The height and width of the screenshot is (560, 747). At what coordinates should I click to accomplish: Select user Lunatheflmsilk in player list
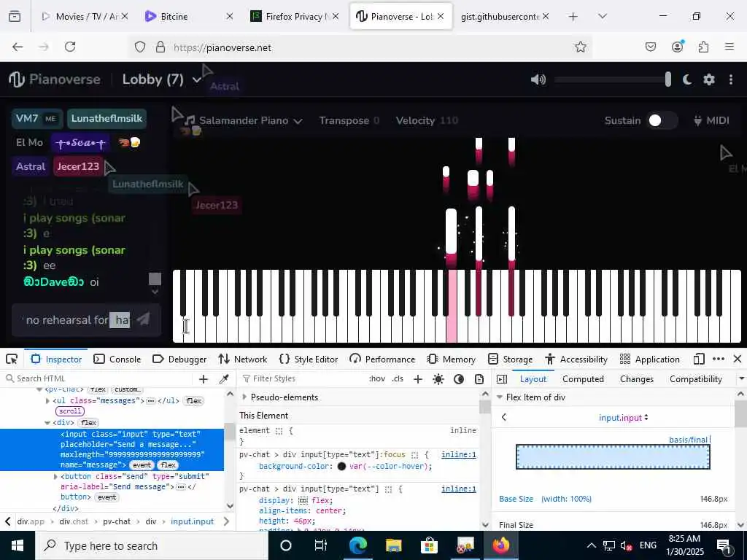[x=107, y=119]
